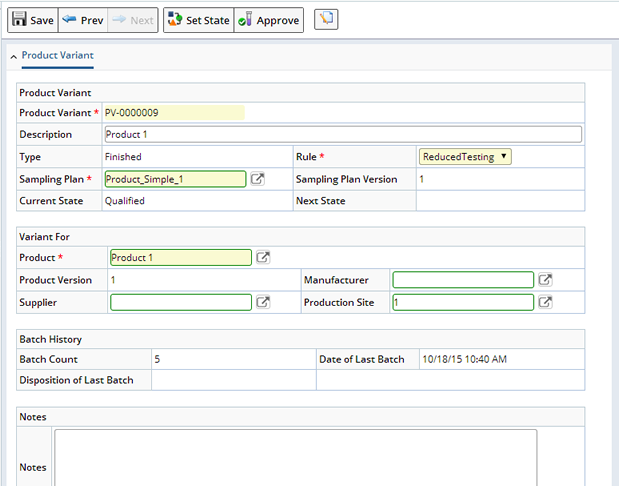Click the notes page icon in toolbar
The image size is (619, 486).
click(326, 19)
